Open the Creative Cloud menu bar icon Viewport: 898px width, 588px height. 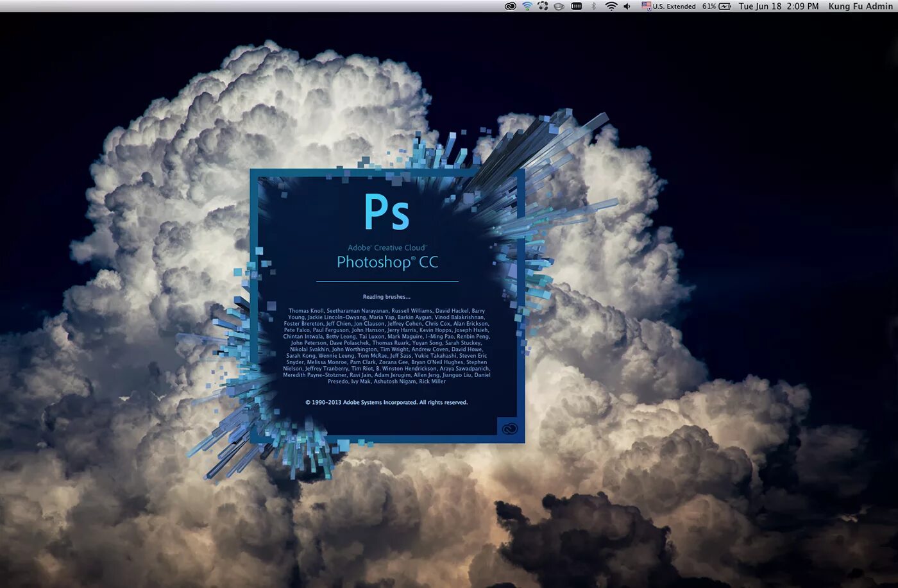511,6
